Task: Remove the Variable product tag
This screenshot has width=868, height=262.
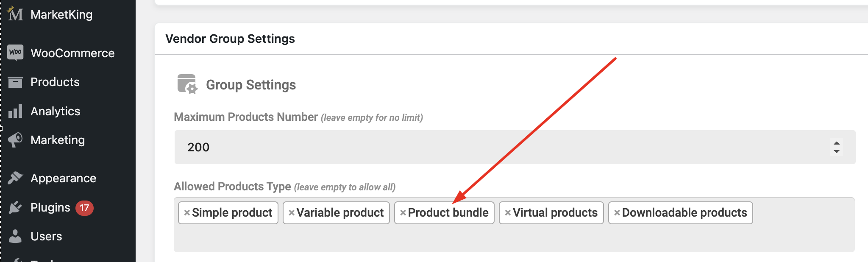Action: [x=292, y=213]
